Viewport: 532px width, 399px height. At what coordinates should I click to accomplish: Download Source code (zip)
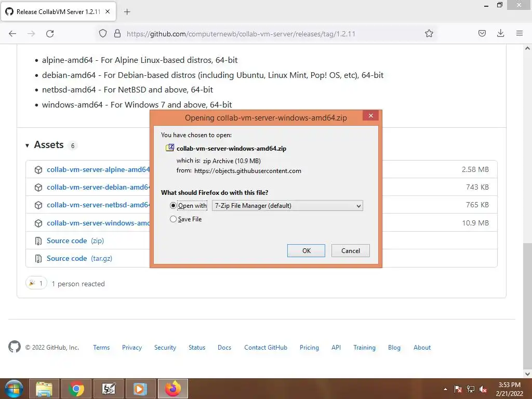pyautogui.click(x=75, y=241)
